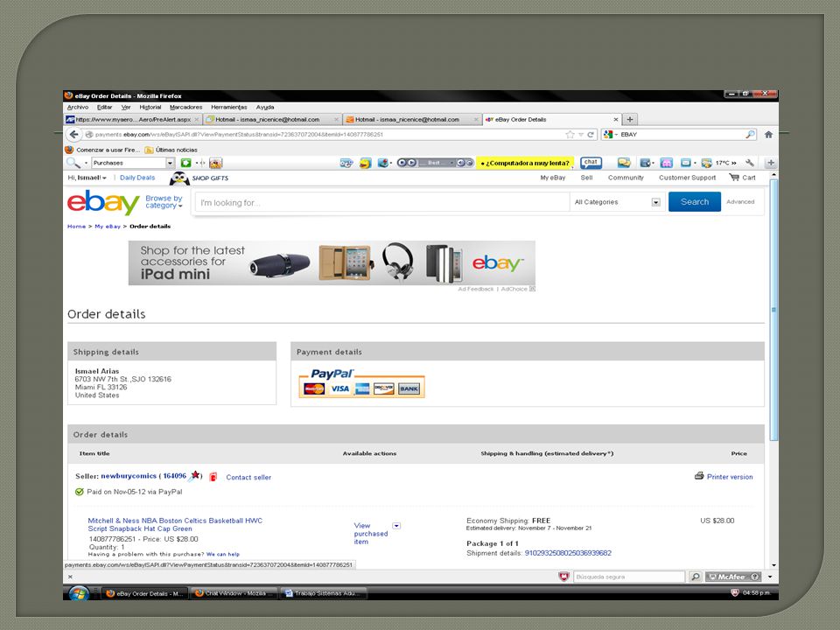The width and height of the screenshot is (840, 630).
Task: Open shipment tracking number 9102932508025036939682
Action: [x=568, y=553]
